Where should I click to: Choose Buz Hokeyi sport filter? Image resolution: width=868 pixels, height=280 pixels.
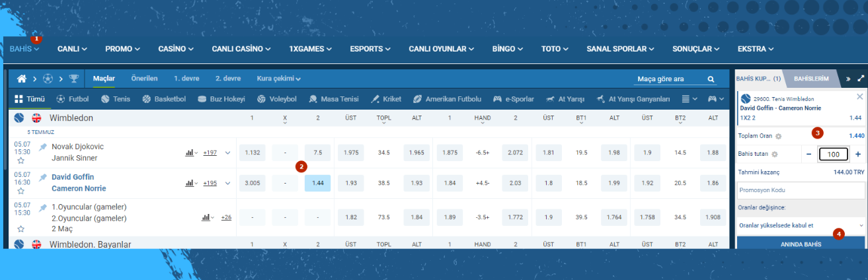(x=221, y=99)
